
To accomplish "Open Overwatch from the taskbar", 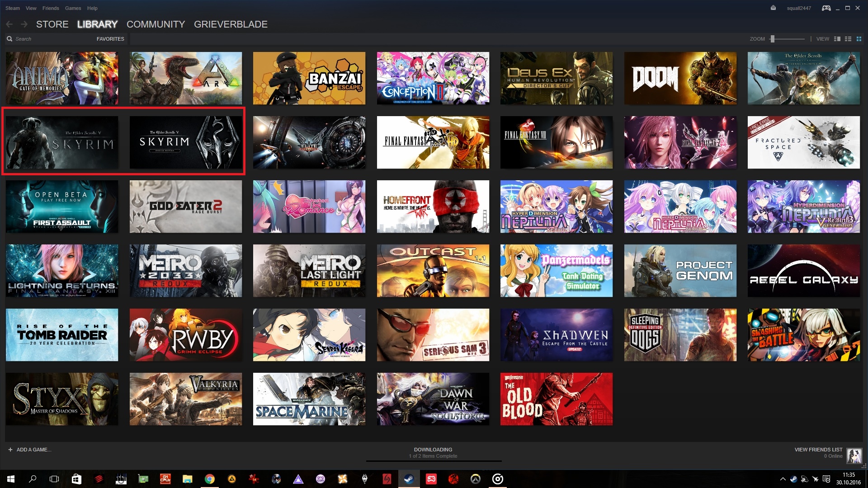I will click(x=475, y=479).
